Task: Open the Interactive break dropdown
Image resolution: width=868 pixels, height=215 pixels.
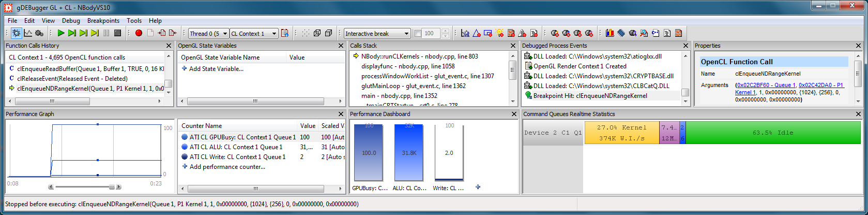Action: 377,34
